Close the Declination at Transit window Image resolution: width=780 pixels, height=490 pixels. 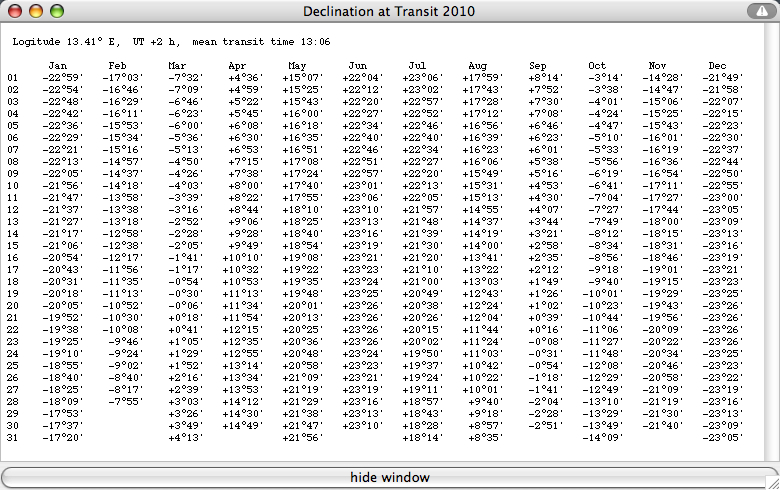pyautogui.click(x=15, y=11)
